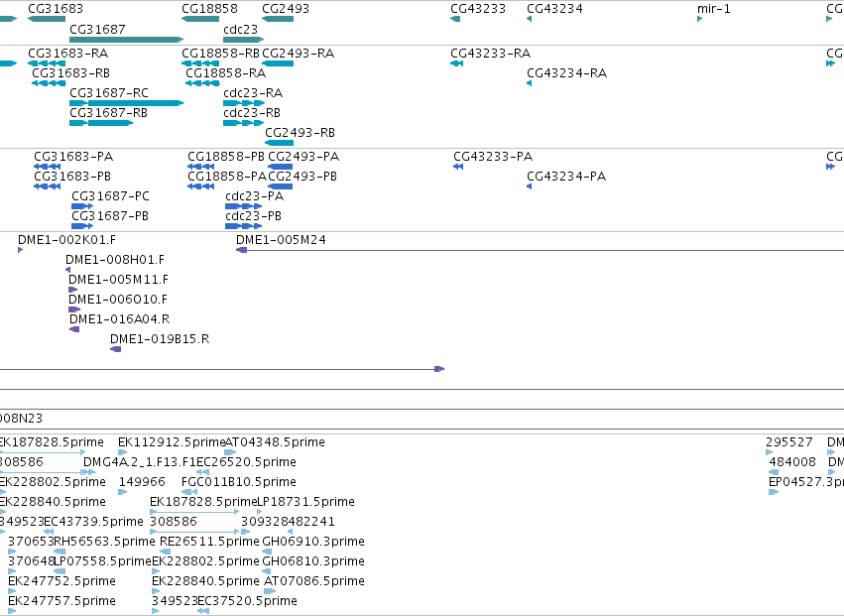Select the EC43739.5prime EST label
The height and width of the screenshot is (616, 844).
(x=93, y=522)
